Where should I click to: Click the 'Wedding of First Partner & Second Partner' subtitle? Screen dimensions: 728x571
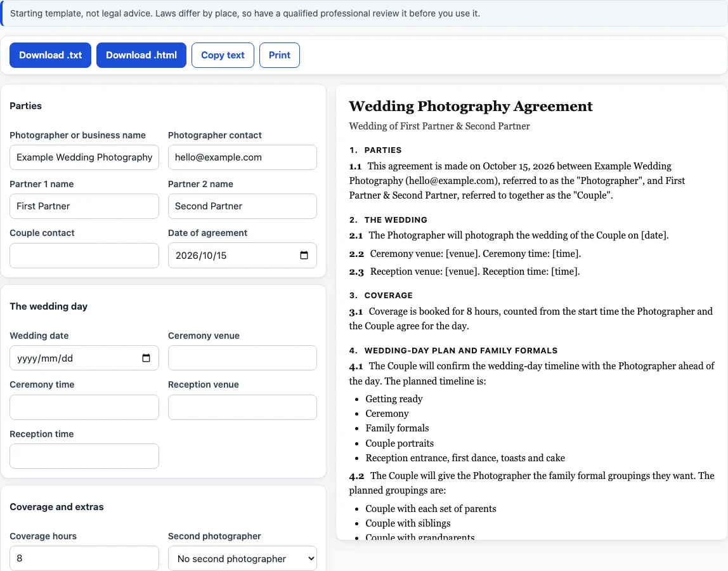[439, 126]
